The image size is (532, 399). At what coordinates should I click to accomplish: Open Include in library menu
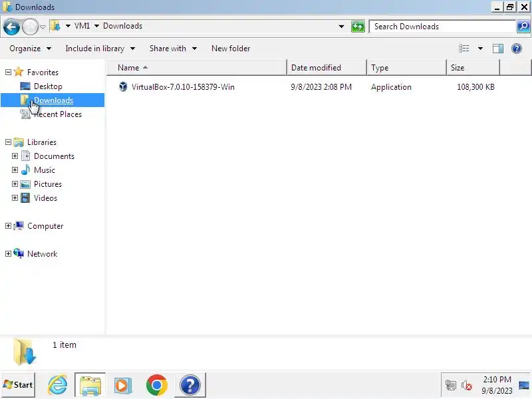[100, 49]
